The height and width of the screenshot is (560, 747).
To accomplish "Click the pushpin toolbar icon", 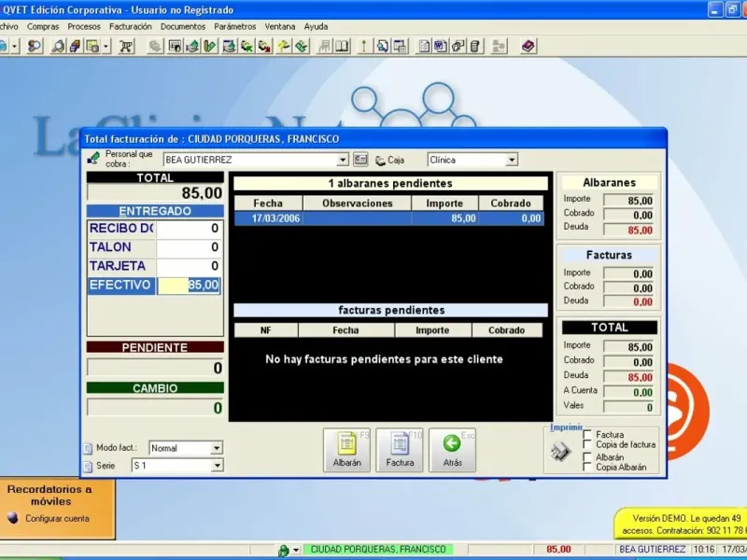I will [364, 46].
